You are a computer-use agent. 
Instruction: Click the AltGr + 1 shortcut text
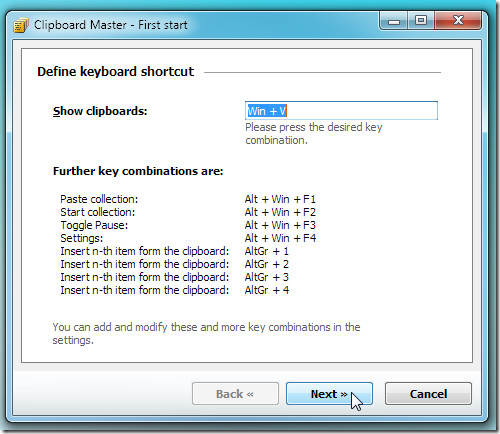(266, 251)
